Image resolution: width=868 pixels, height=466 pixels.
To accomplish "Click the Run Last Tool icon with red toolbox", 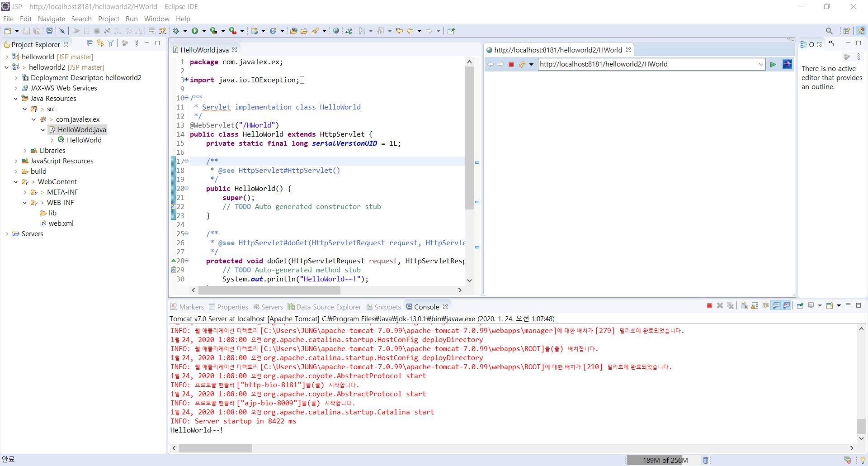I will click(233, 31).
